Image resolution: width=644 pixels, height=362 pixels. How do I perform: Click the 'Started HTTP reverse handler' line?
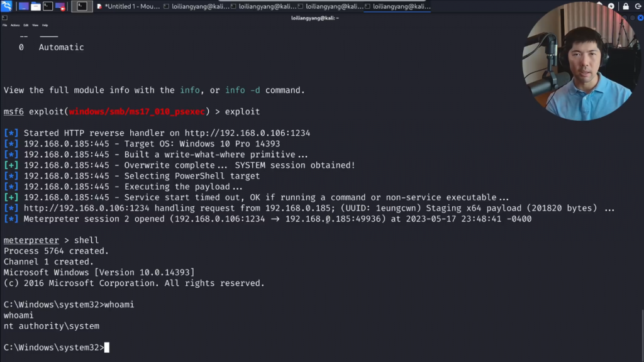(157, 133)
